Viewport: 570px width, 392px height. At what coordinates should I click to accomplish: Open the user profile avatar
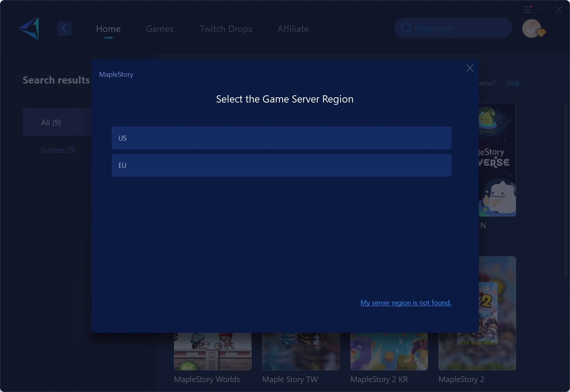532,28
